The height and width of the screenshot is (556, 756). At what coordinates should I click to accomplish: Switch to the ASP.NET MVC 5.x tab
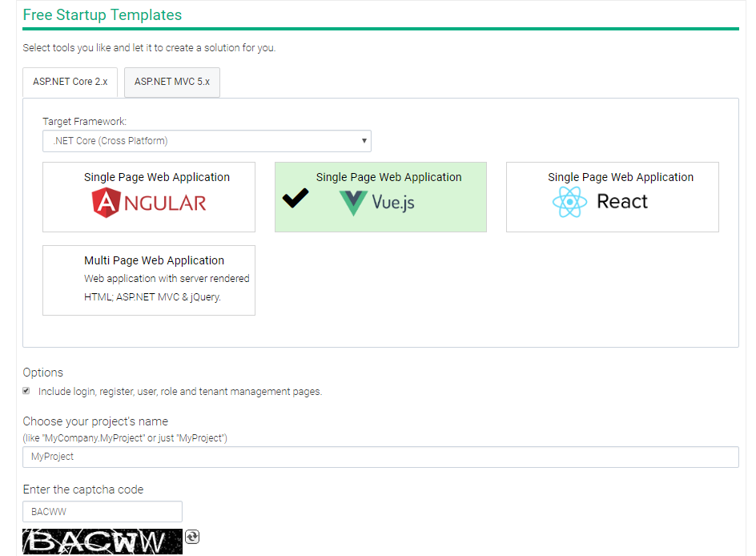172,82
